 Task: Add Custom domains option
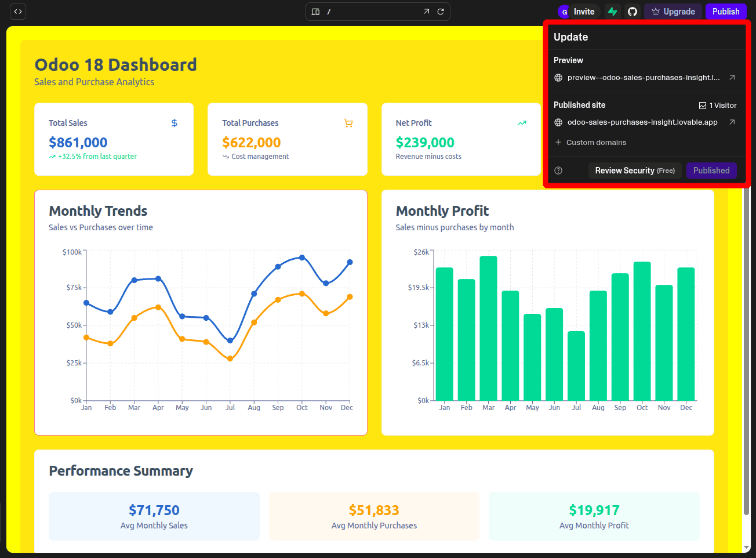(591, 143)
